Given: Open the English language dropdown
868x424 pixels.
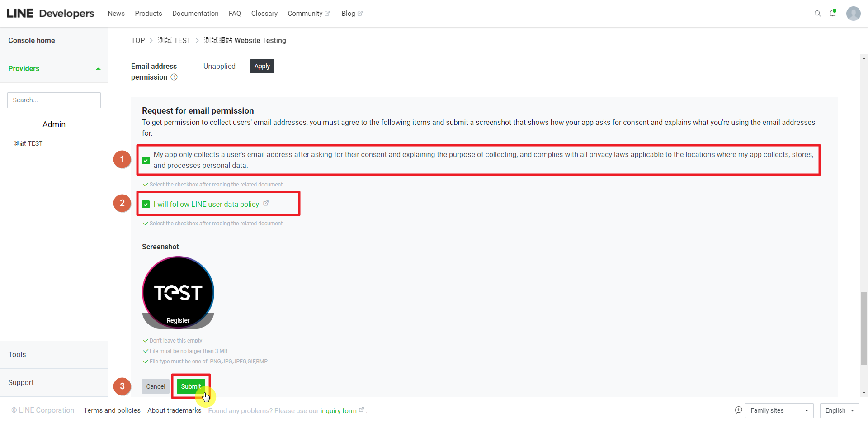Looking at the screenshot, I should point(839,410).
